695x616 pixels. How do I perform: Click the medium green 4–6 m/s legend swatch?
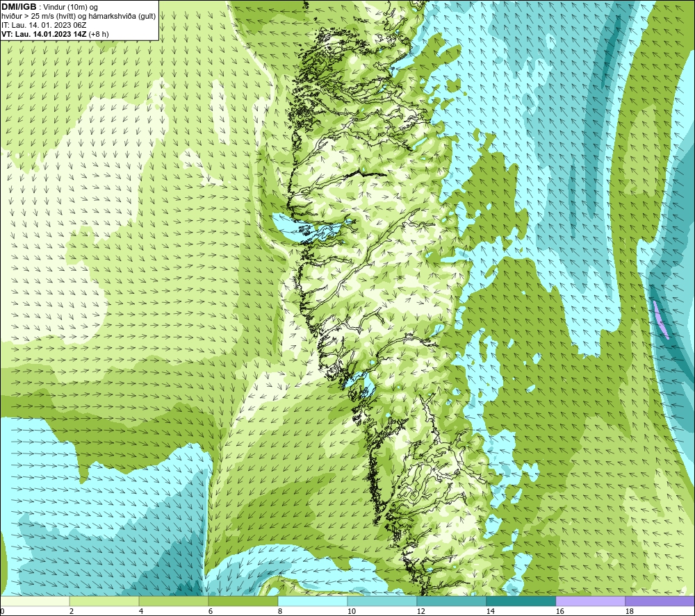[x=174, y=601]
